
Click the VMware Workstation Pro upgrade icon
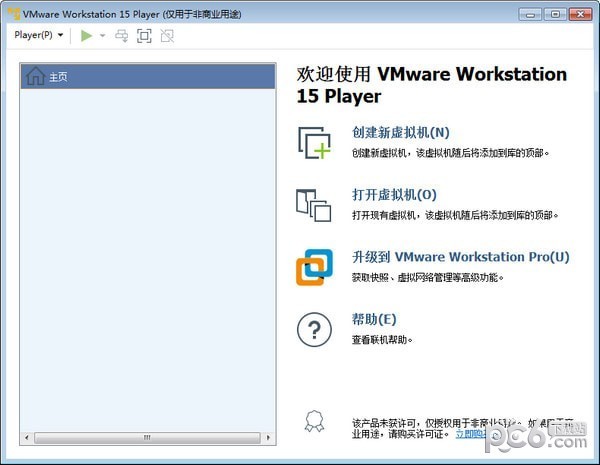coord(315,267)
